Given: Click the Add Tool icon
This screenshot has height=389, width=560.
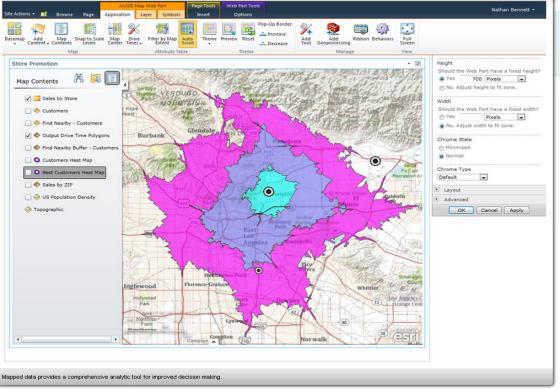Looking at the screenshot, I should click(x=306, y=33).
